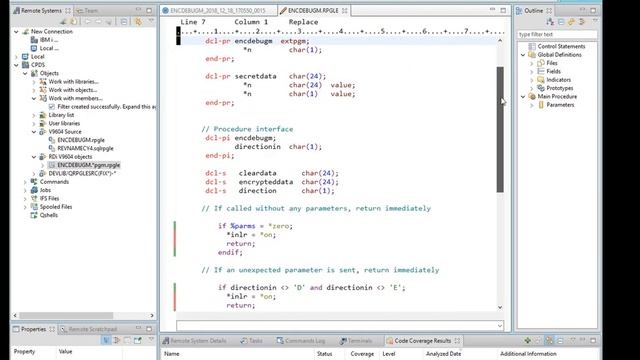
Task: Expand the Parameters node in Outline
Action: click(532, 105)
